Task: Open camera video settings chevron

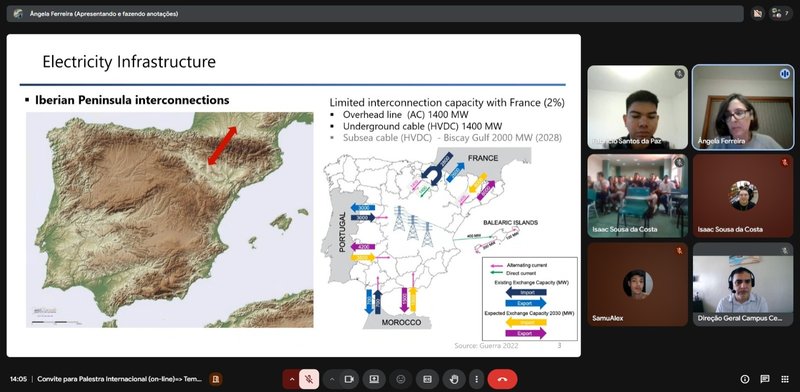Action: tap(332, 379)
